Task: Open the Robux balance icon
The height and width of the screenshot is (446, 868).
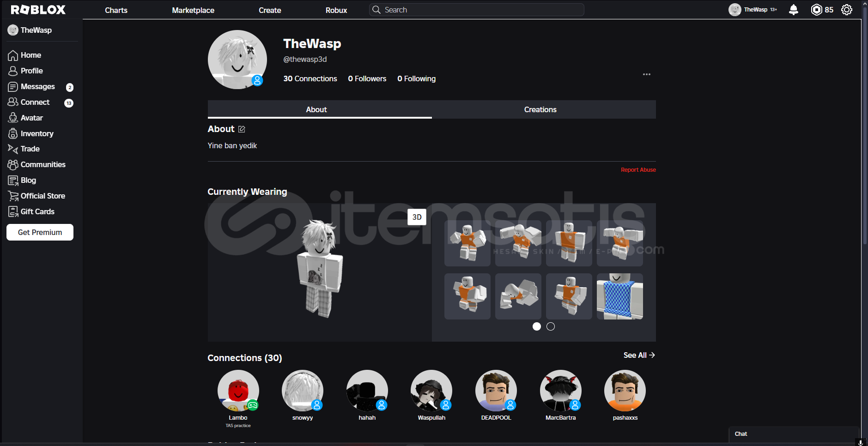Action: pos(816,10)
